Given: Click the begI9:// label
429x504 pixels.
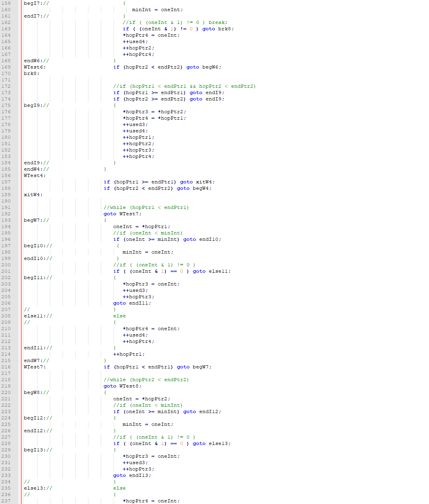Looking at the screenshot, I should (x=36, y=105).
